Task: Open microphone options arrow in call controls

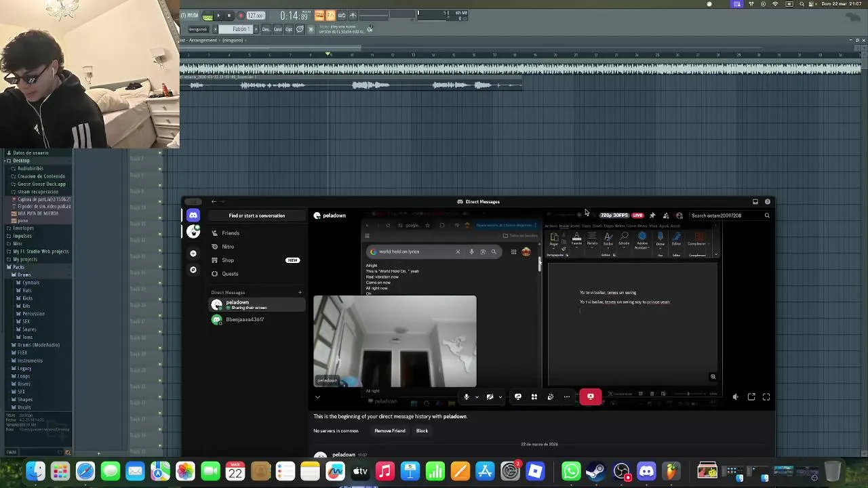Action: tap(477, 397)
